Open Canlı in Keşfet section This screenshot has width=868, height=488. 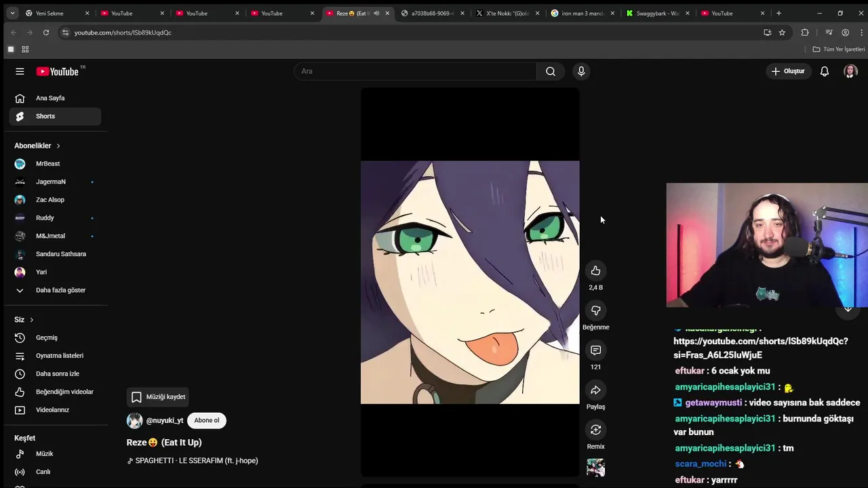[x=55, y=472]
